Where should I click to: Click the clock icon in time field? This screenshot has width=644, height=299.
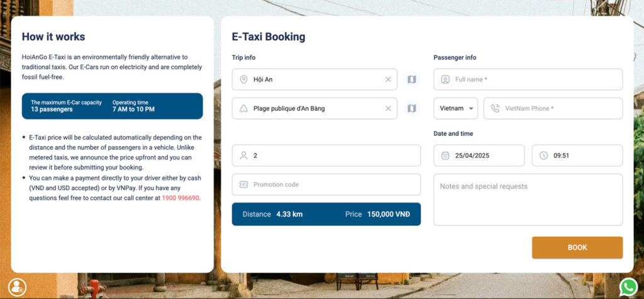coord(544,155)
